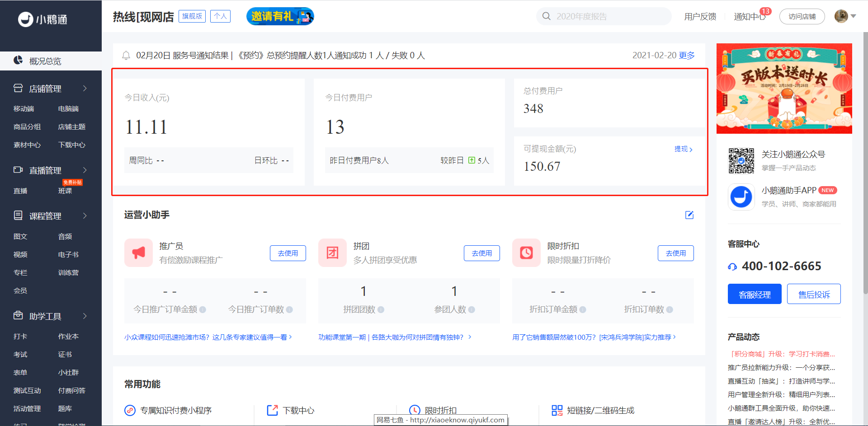Open 付费问答 in the sidebar
Viewport: 868px width, 426px height.
[71, 391]
